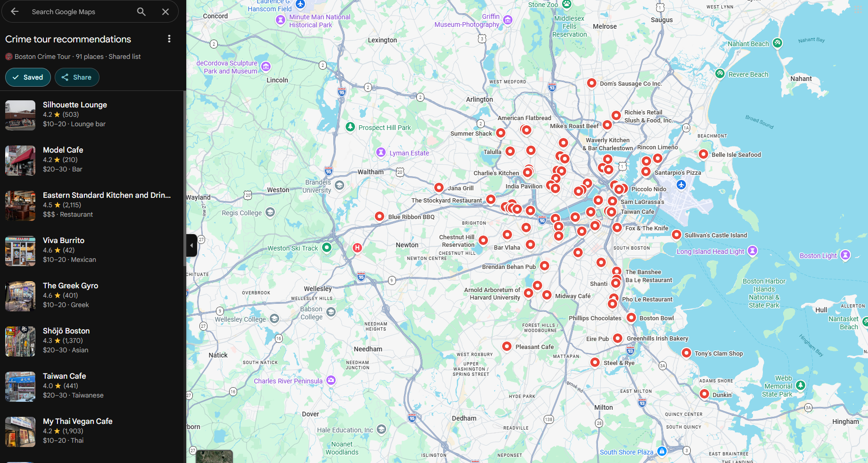
Task: Share the Crime tour list
Action: (x=77, y=77)
